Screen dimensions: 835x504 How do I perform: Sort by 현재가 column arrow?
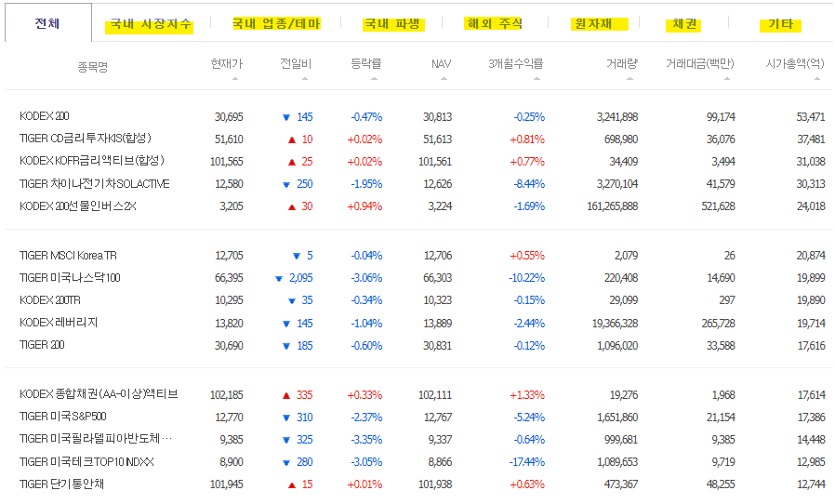[x=235, y=78]
